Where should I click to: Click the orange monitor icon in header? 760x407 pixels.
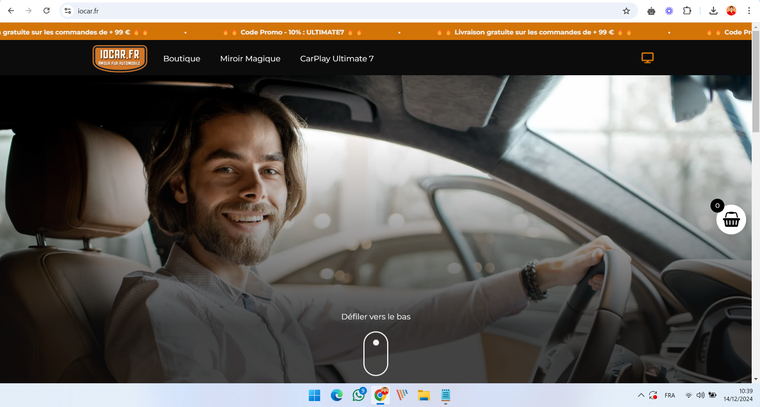(648, 58)
